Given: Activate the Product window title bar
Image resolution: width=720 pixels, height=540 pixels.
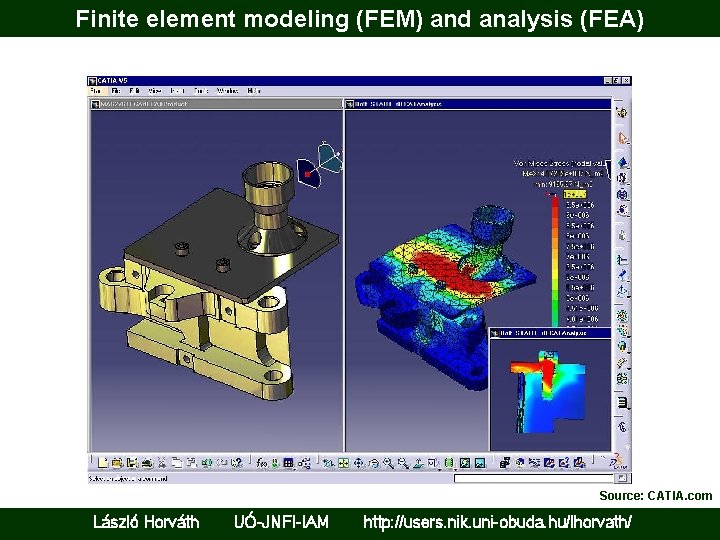Looking at the screenshot, I should click(216, 104).
